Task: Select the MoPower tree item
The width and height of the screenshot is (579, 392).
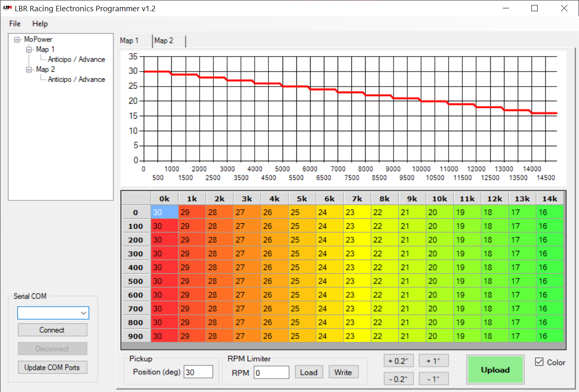Action: coord(38,40)
